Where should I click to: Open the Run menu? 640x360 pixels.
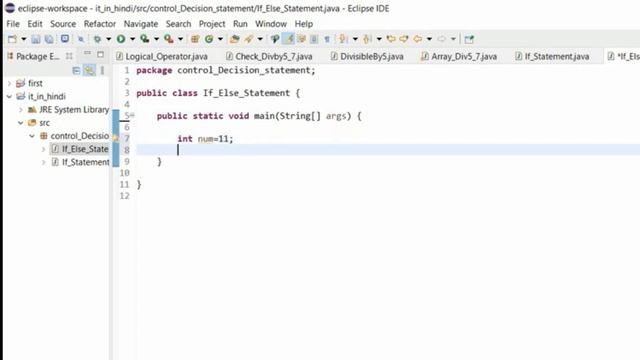[240, 24]
